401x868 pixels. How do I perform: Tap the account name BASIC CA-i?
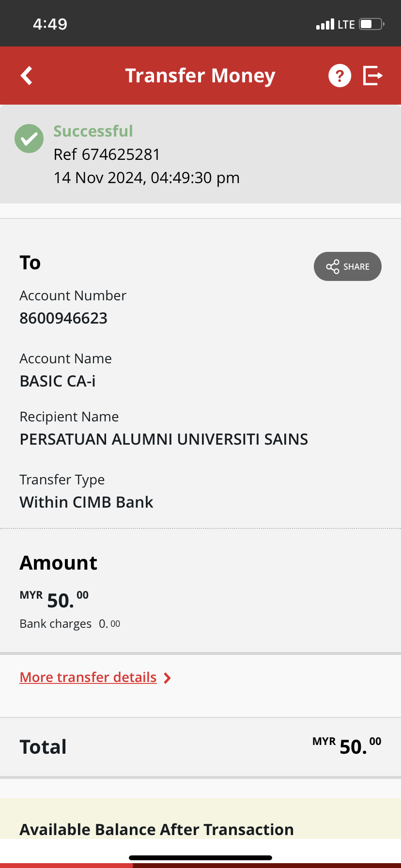(x=58, y=381)
